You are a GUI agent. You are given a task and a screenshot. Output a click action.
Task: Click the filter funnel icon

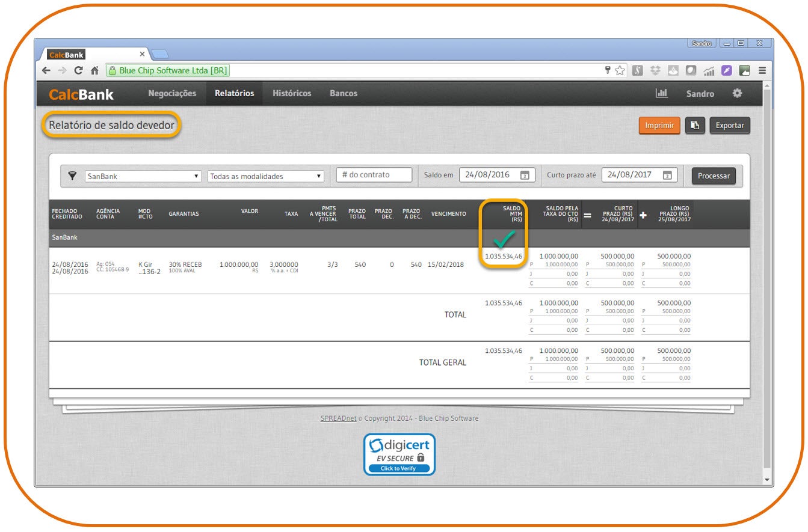coord(72,176)
